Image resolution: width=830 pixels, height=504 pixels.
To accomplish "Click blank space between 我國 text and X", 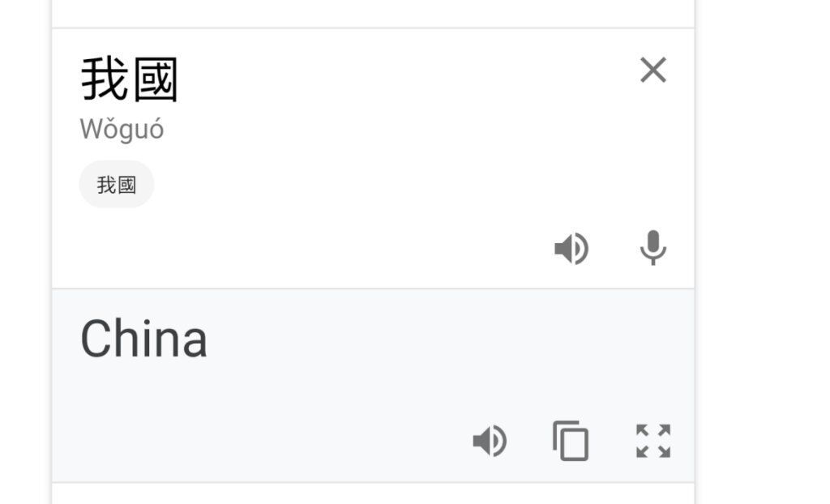I will point(408,79).
